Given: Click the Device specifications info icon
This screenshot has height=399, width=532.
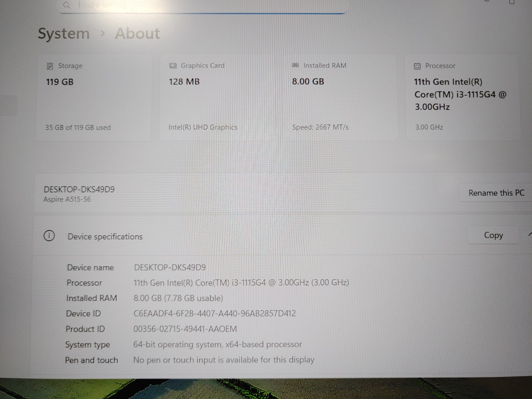Looking at the screenshot, I should [49, 236].
